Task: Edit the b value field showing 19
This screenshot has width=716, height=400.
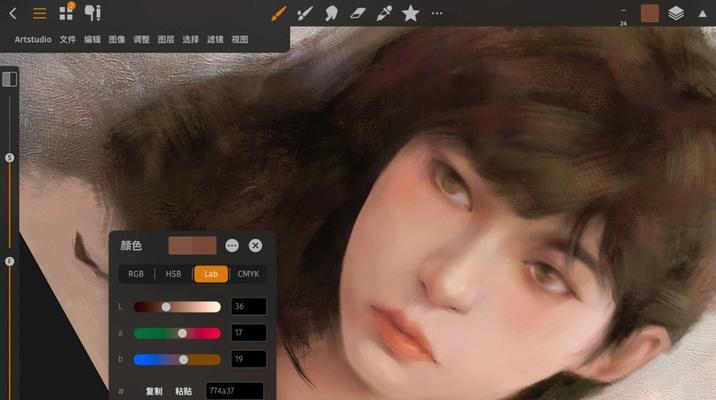Action: pos(249,359)
